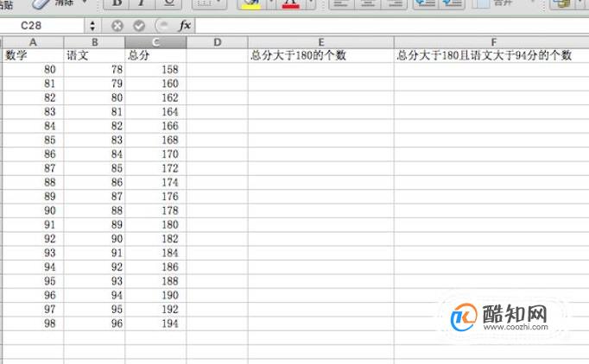Click the cancel entry X icon

click(x=117, y=26)
